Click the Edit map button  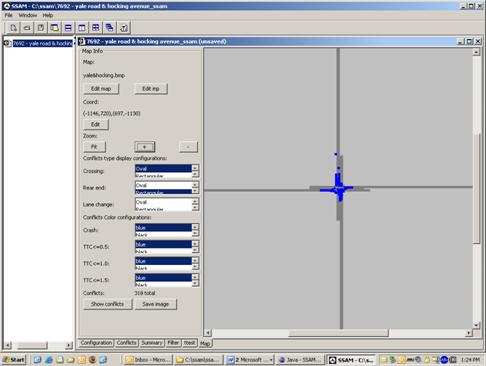point(101,89)
